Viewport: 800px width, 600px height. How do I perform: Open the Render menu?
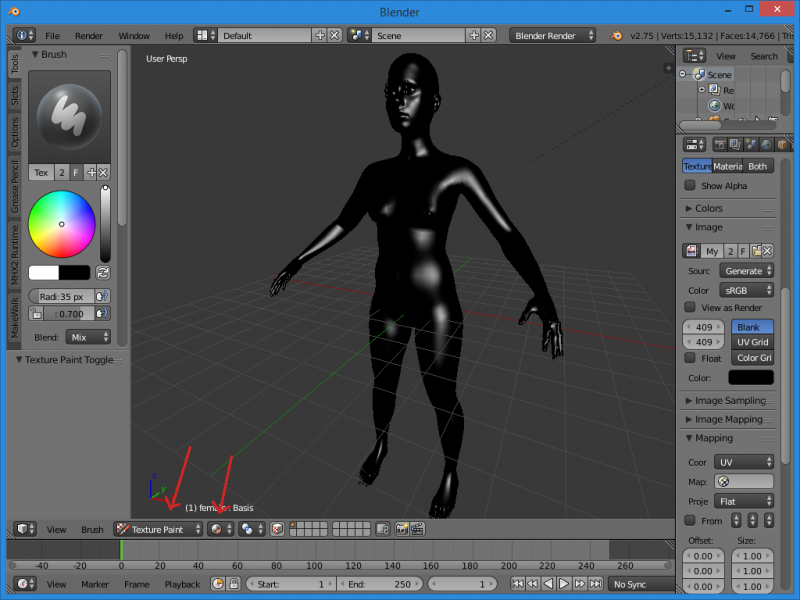tap(88, 35)
